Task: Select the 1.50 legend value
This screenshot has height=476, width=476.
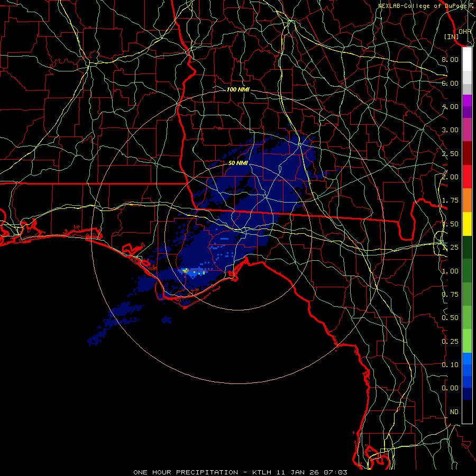Action: point(450,224)
